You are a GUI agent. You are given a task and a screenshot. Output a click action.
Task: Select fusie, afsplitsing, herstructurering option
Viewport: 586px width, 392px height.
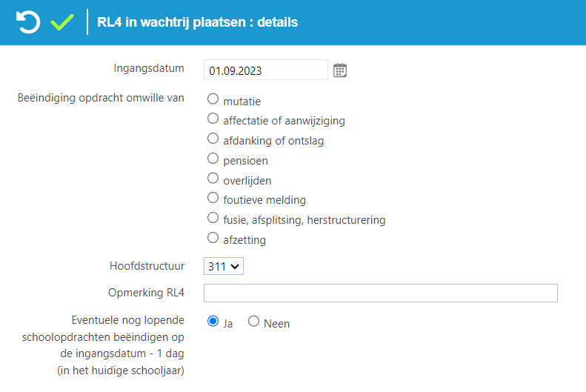pos(213,217)
